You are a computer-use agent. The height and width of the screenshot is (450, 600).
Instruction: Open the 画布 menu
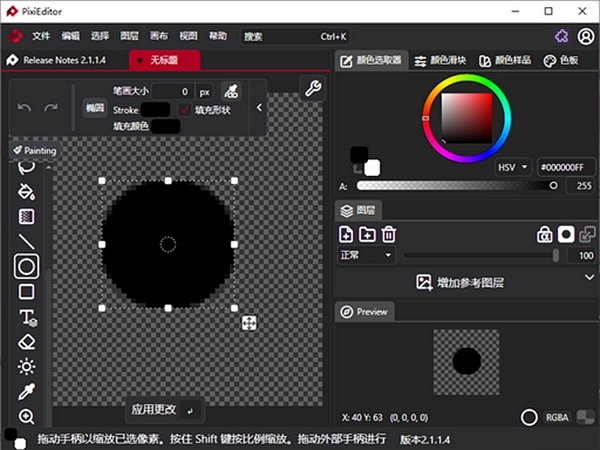[x=159, y=36]
